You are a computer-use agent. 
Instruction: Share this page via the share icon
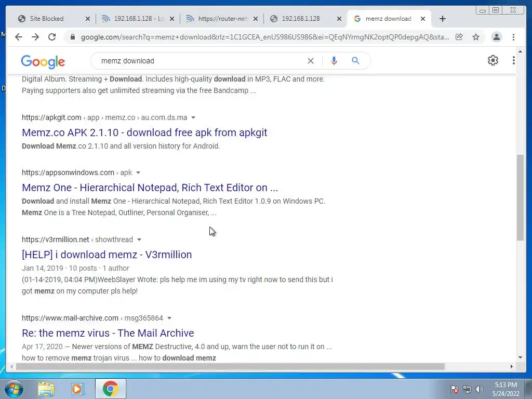459,37
